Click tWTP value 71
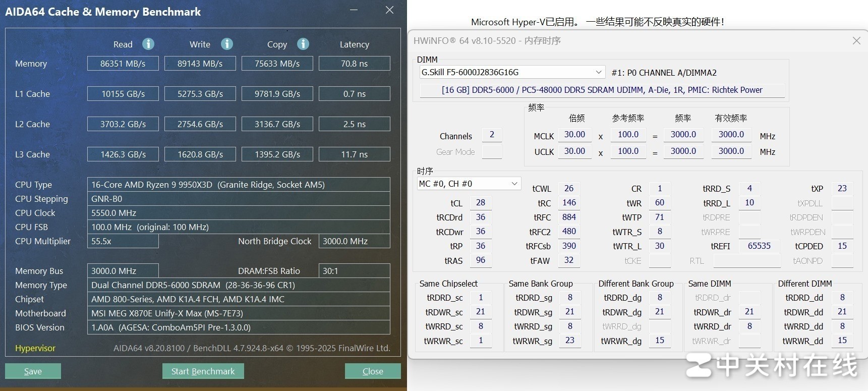Screen dimensions: 868x391 [660, 217]
